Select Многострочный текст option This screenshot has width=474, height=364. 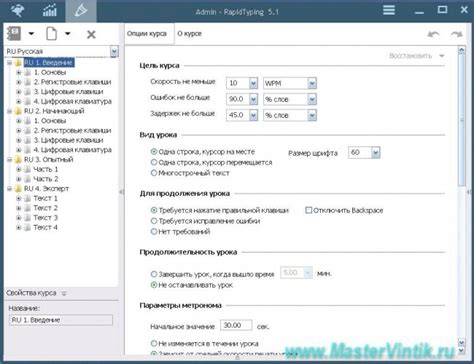pyautogui.click(x=154, y=173)
